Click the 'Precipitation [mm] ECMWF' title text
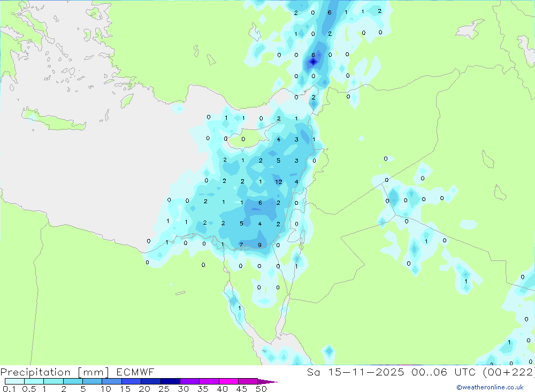 tap(77, 372)
